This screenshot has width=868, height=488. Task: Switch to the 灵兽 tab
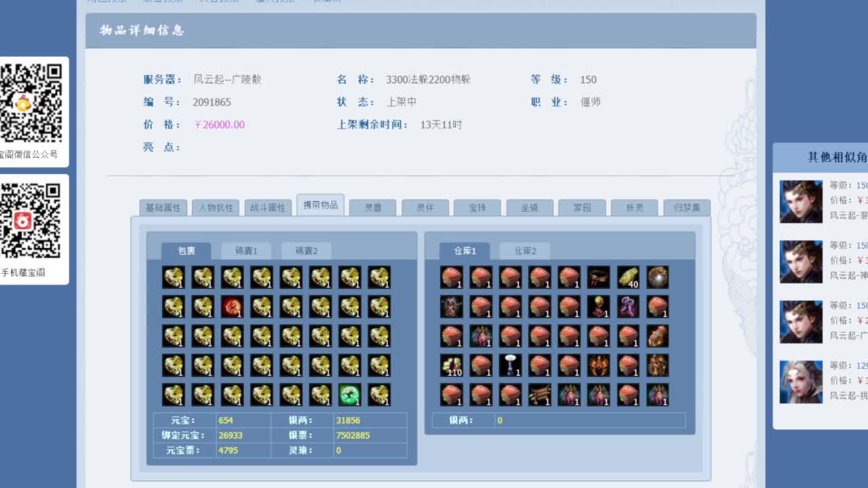[373, 207]
